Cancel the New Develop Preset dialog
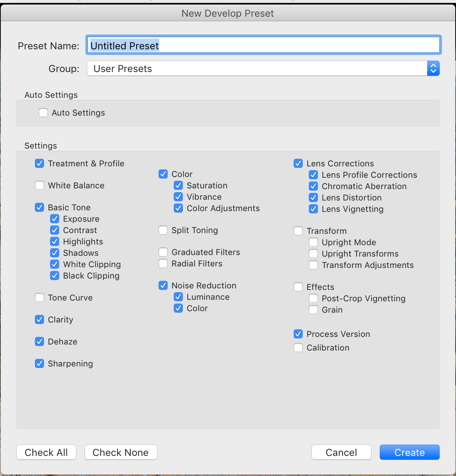The height and width of the screenshot is (476, 456). [x=341, y=452]
